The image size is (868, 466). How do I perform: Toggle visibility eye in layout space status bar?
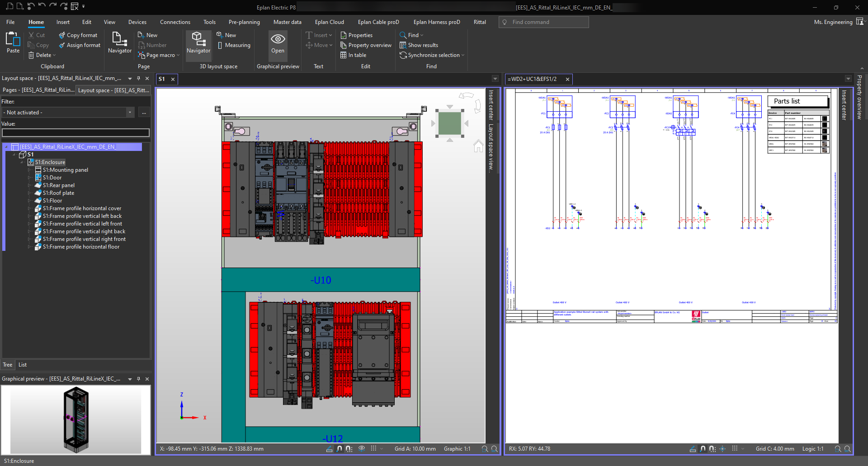(x=362, y=449)
